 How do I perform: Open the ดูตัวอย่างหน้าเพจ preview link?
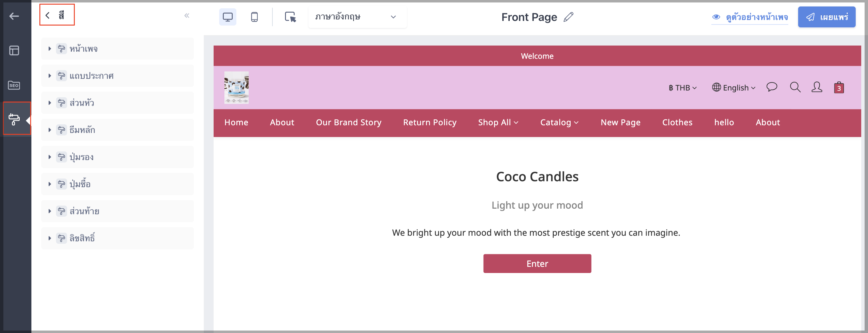click(750, 17)
